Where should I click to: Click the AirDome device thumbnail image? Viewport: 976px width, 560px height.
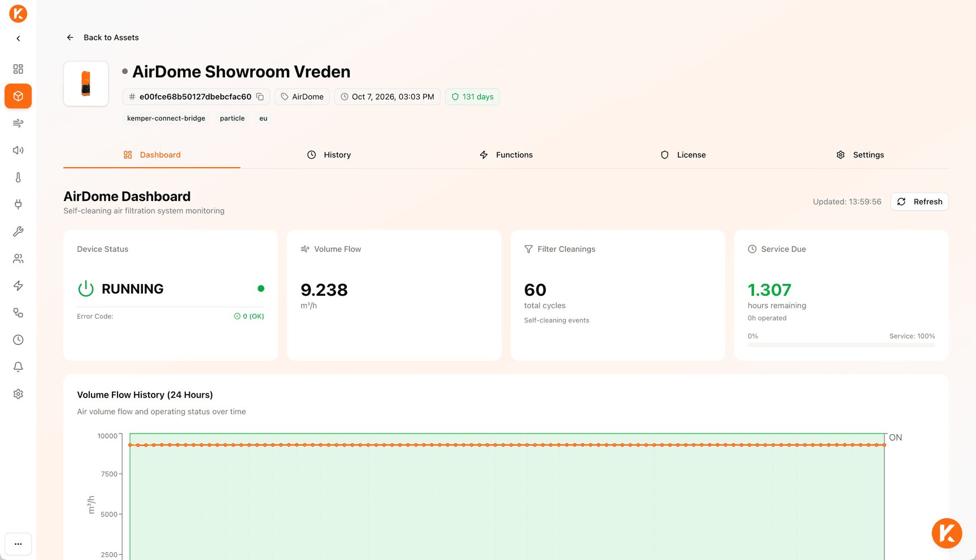(86, 84)
